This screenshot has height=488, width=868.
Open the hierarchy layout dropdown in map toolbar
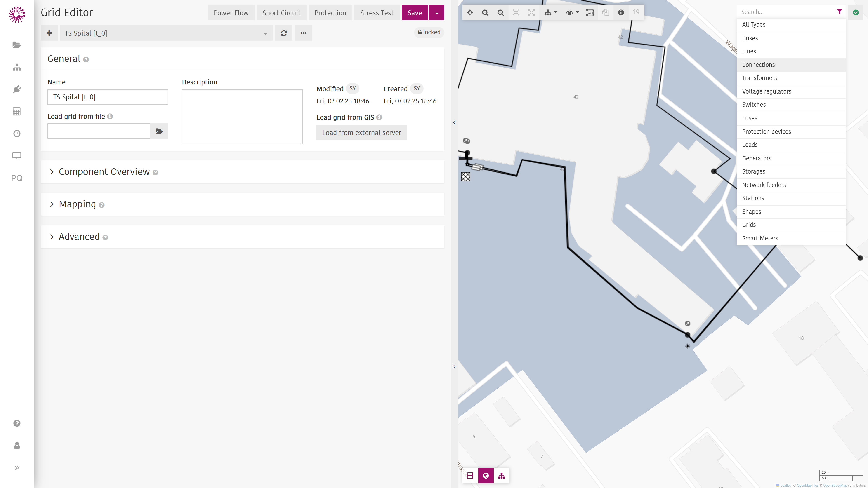(x=551, y=12)
